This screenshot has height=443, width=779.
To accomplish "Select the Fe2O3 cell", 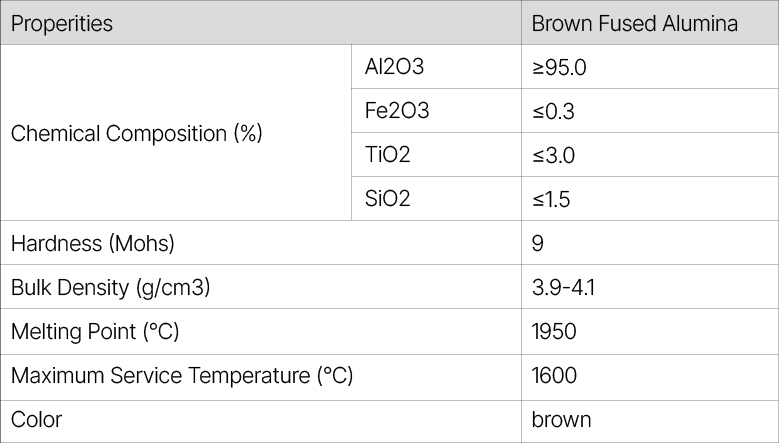I will click(397, 111).
